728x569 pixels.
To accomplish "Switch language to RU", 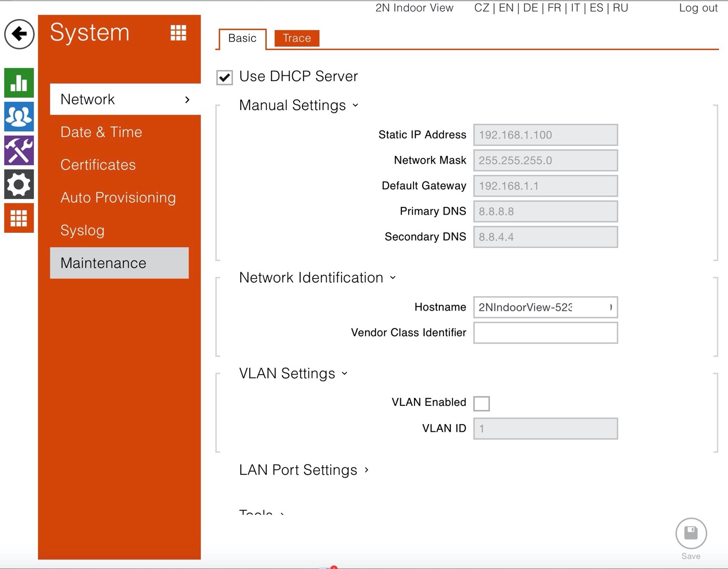I will click(620, 8).
